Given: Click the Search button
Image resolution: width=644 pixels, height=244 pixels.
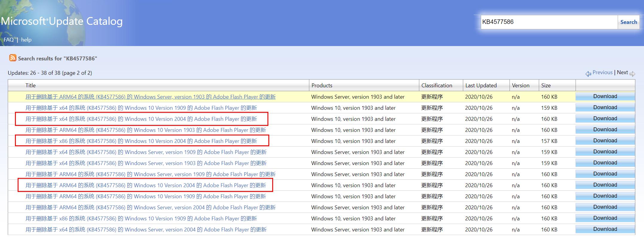Looking at the screenshot, I should [628, 22].
